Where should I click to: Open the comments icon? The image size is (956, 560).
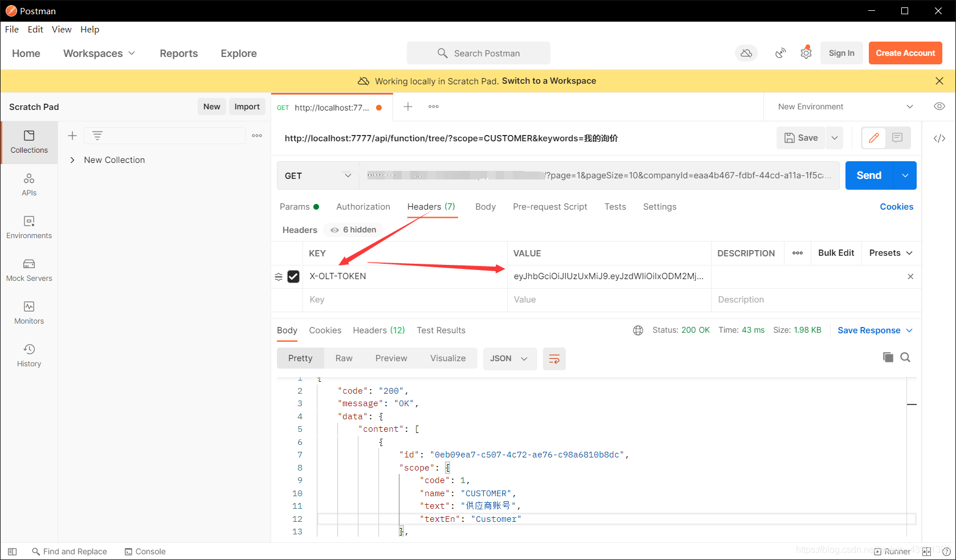(x=897, y=138)
